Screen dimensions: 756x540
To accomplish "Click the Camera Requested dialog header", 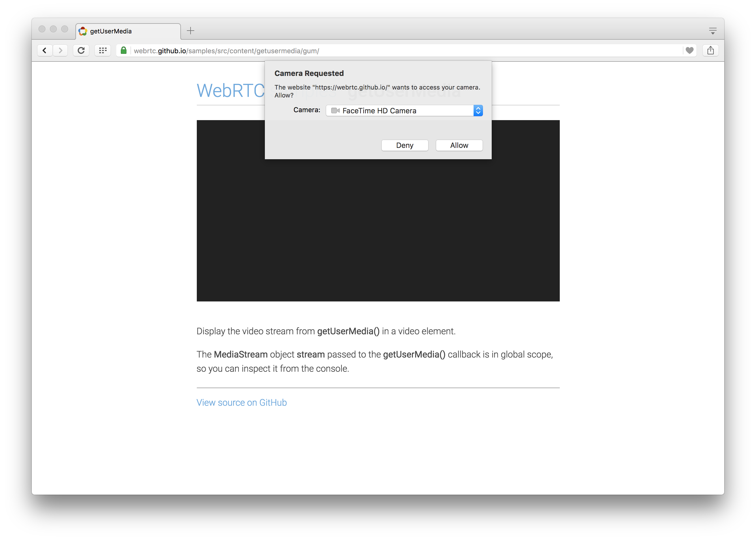I will [x=309, y=73].
